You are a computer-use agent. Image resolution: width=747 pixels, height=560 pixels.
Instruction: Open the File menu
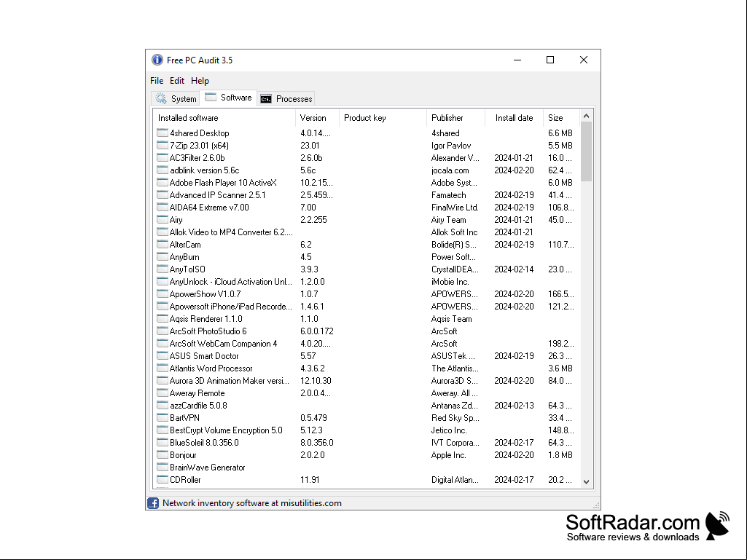click(157, 81)
